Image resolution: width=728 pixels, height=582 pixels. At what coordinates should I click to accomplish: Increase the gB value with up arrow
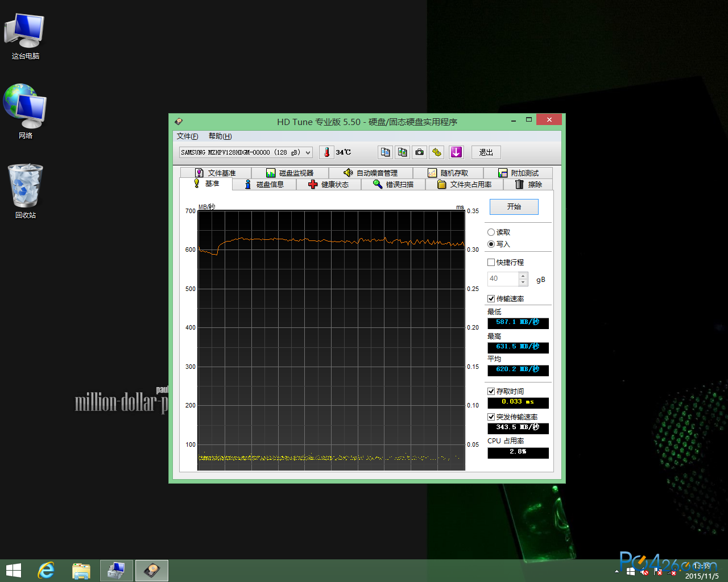coord(523,276)
